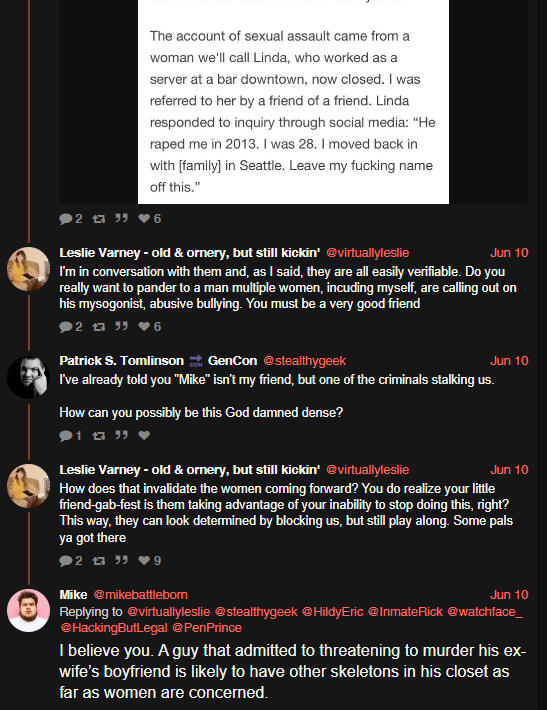Click Patrick S. Tomlinson's black-and-white avatar
The height and width of the screenshot is (710, 547).
(x=29, y=377)
